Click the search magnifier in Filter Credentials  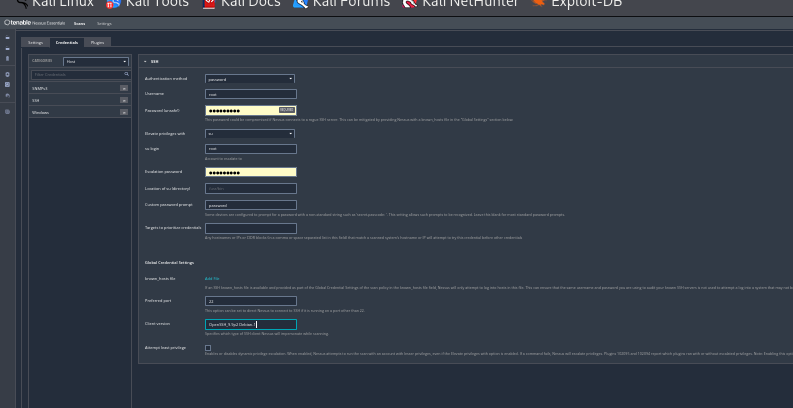click(126, 74)
